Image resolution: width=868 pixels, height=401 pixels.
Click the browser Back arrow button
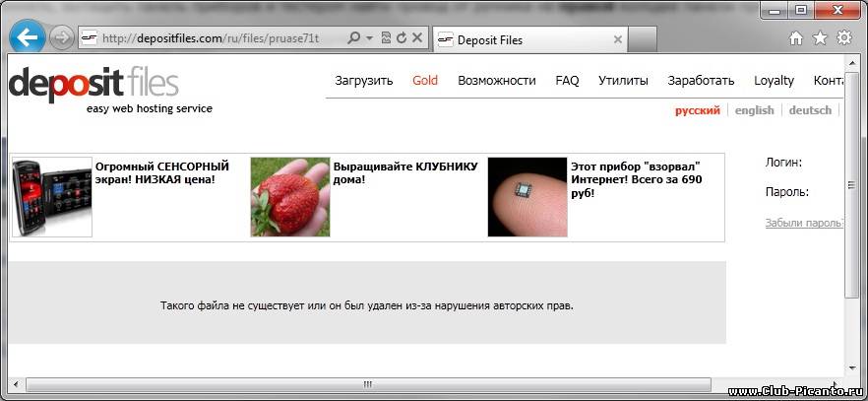(x=27, y=37)
